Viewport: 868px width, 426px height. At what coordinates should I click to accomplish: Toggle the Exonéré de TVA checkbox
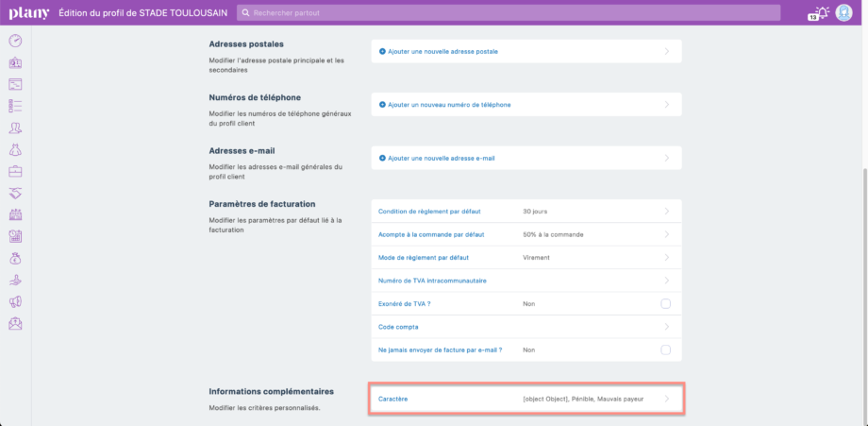[x=665, y=303]
